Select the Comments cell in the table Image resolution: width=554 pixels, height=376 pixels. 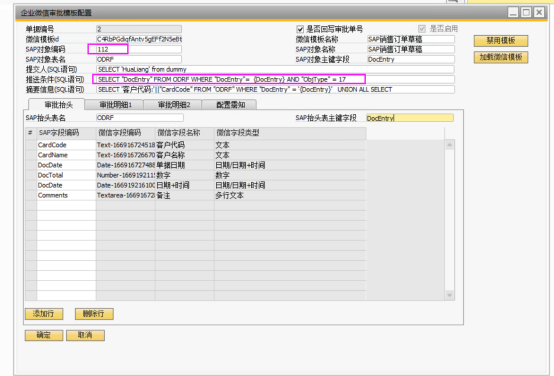coord(66,195)
